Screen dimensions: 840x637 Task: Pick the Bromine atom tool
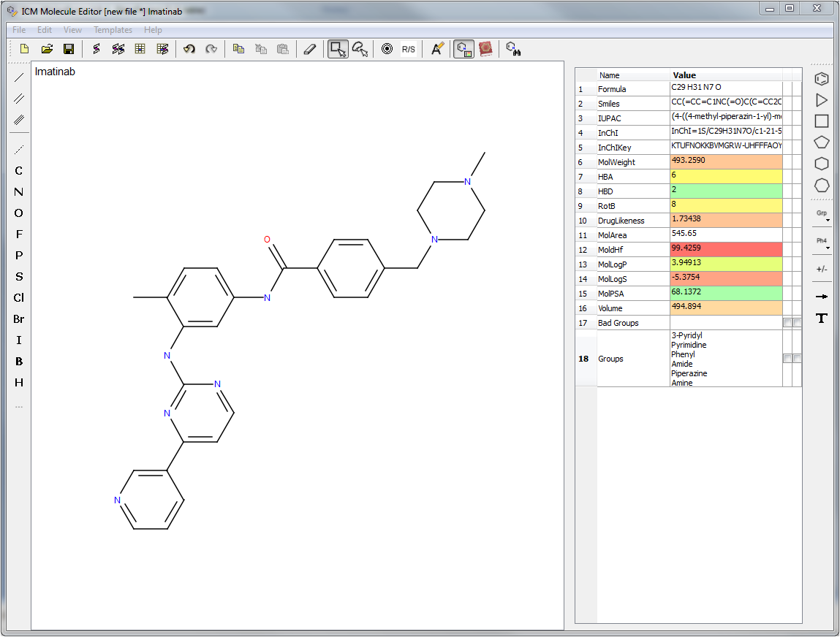(19, 319)
